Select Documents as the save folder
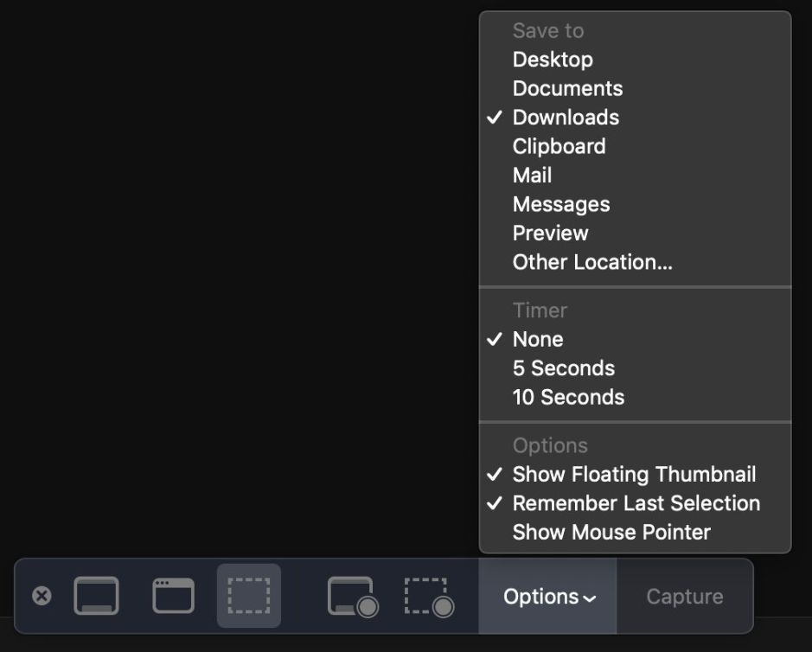This screenshot has width=812, height=652. [x=568, y=87]
